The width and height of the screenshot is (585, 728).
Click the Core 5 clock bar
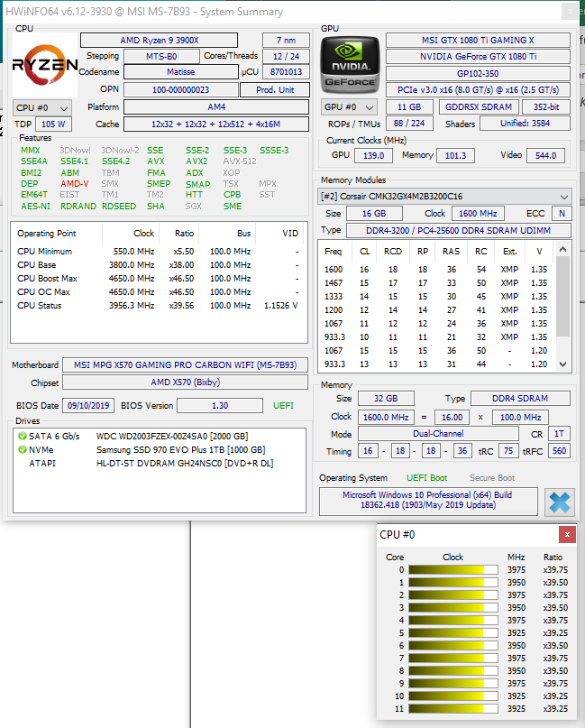(x=453, y=632)
